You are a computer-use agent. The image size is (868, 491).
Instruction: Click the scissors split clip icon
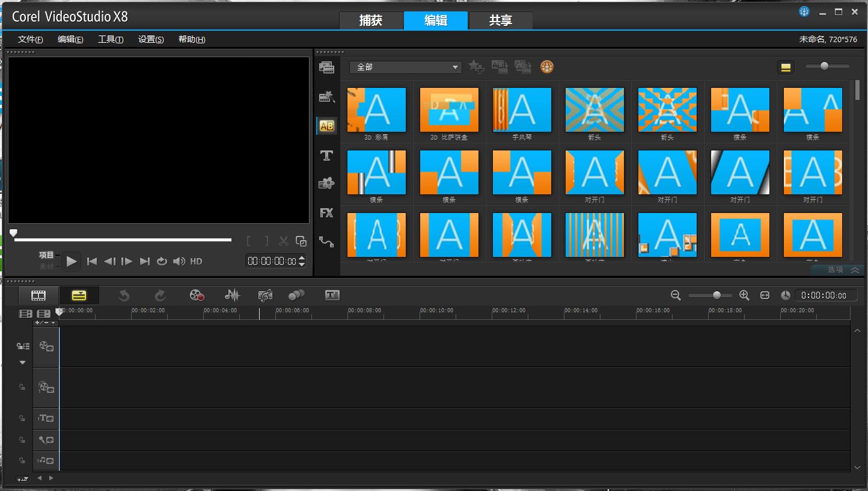284,241
